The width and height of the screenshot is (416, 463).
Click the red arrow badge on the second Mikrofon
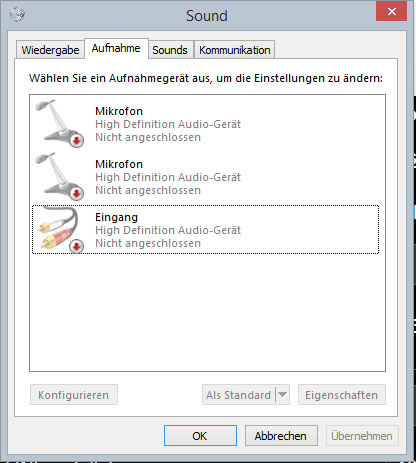coord(77,194)
